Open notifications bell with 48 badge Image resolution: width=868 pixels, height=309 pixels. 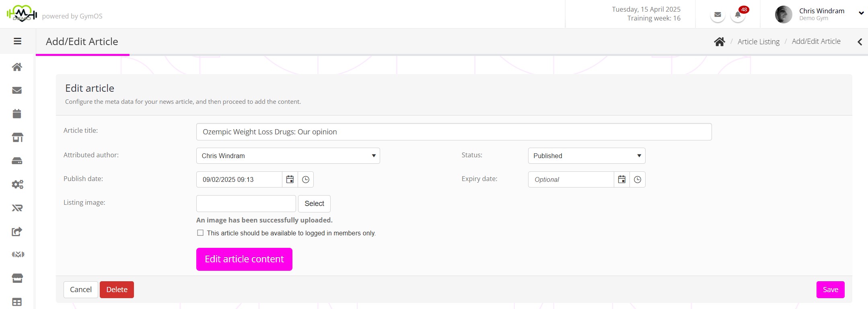(738, 15)
